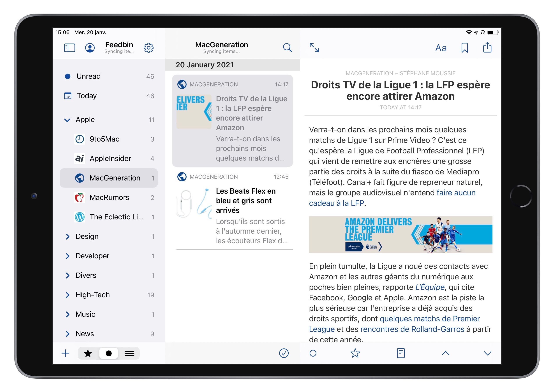This screenshot has height=392, width=554.
Task: Expand the Design folder
Action: pos(67,236)
